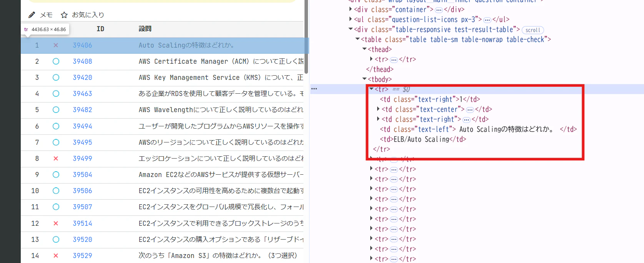Viewport: 644px width, 263px height.
Task: Expand the collapsed td text-right node
Action: coord(378,119)
